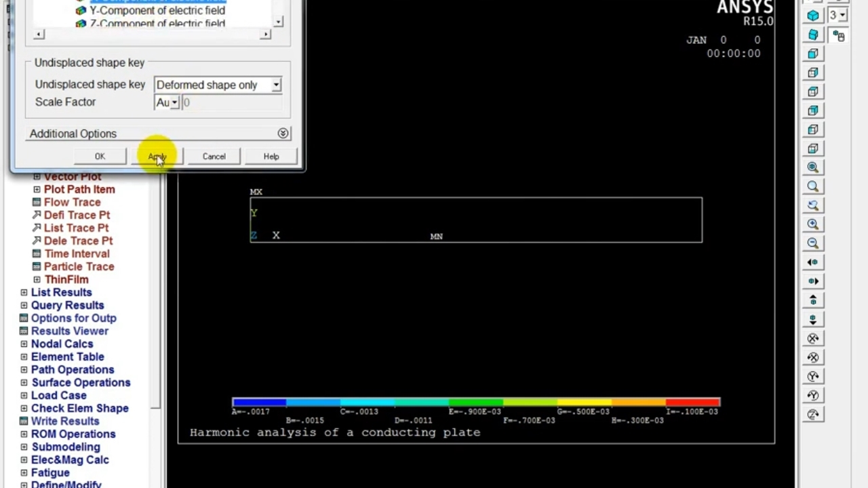868x488 pixels.
Task: Activate the box zoom magnifier tool
Action: [x=813, y=186]
